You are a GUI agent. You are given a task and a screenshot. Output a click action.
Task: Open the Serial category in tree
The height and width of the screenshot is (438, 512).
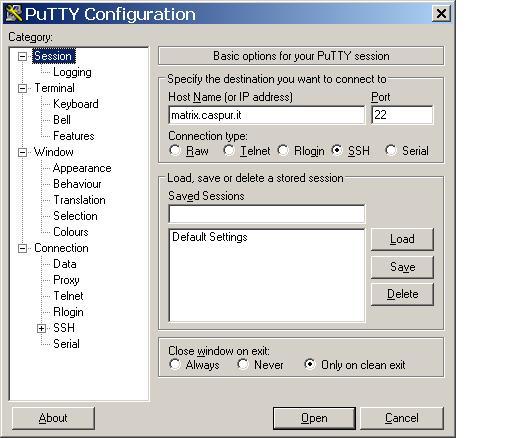coord(66,344)
